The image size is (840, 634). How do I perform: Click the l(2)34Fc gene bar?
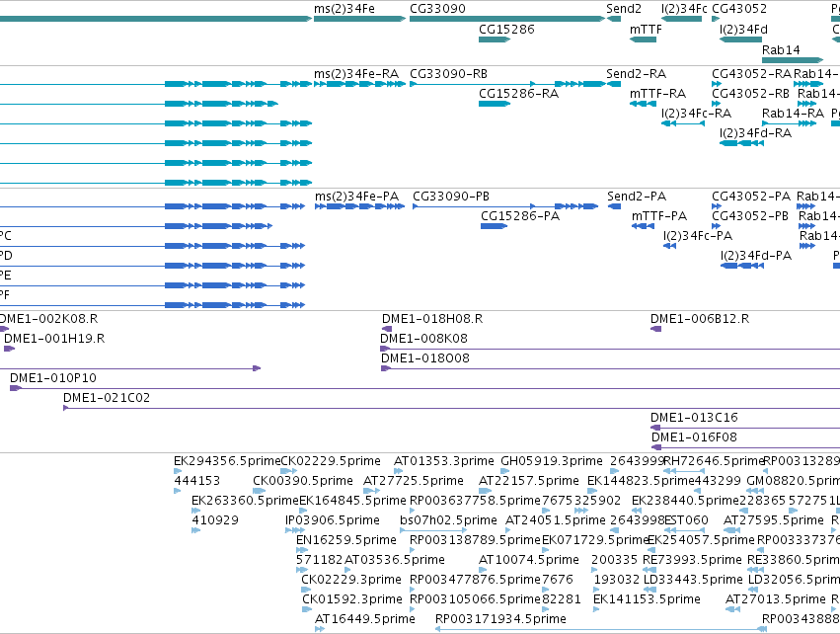(681, 19)
